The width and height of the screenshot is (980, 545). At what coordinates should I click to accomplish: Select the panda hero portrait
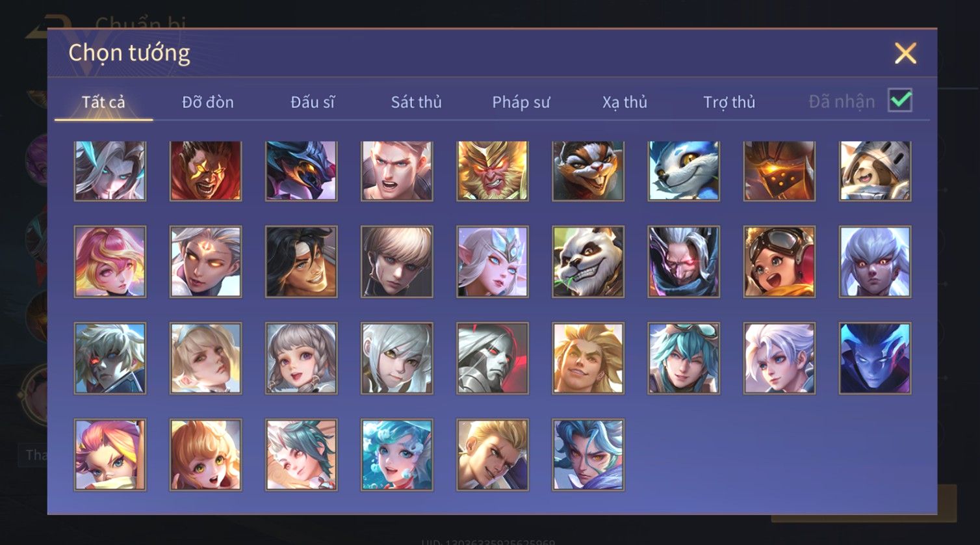click(x=588, y=262)
